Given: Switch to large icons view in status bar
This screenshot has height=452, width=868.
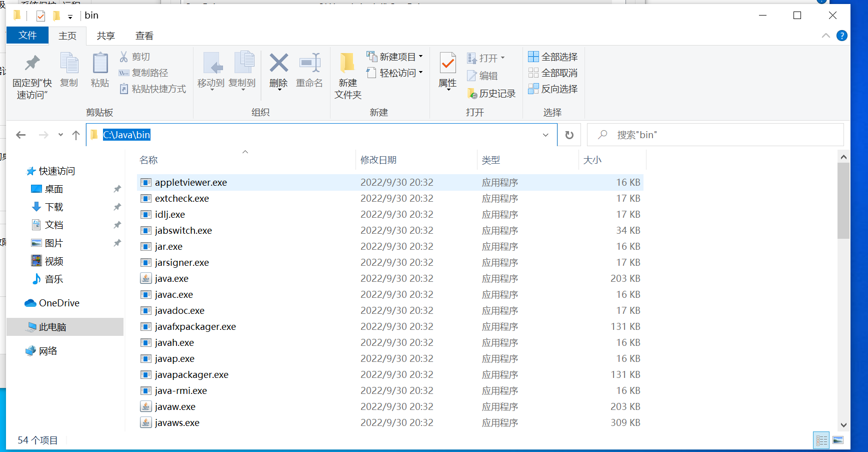Looking at the screenshot, I should [838, 440].
